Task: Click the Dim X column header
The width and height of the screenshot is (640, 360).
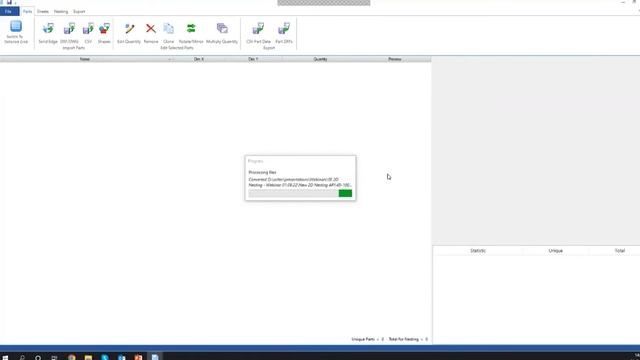Action: pos(199,59)
